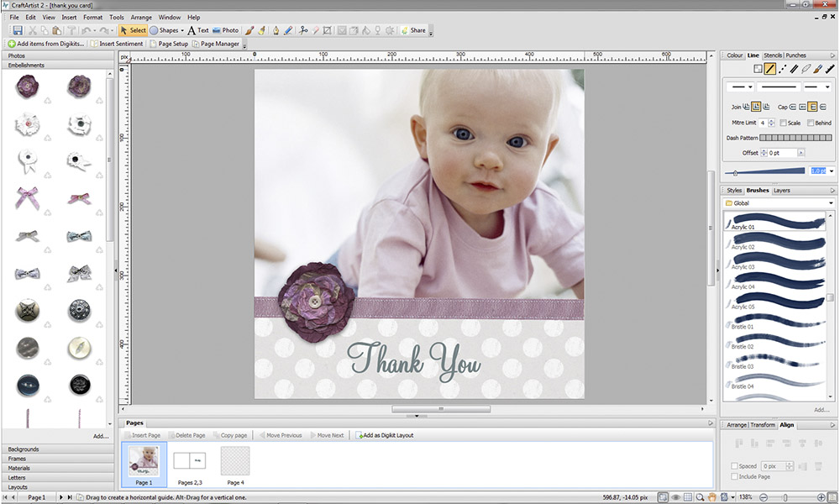Activate the Pan hand tool in status bar
840x504 pixels.
(x=712, y=497)
